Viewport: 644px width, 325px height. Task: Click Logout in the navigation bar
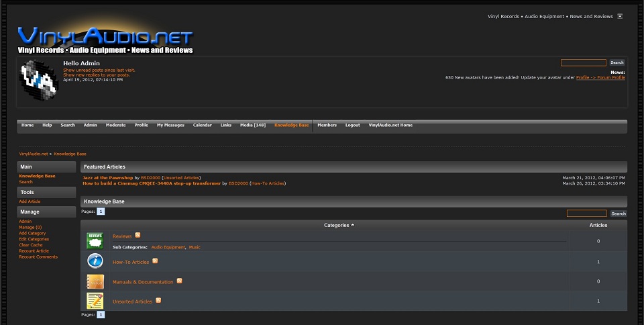(x=352, y=125)
